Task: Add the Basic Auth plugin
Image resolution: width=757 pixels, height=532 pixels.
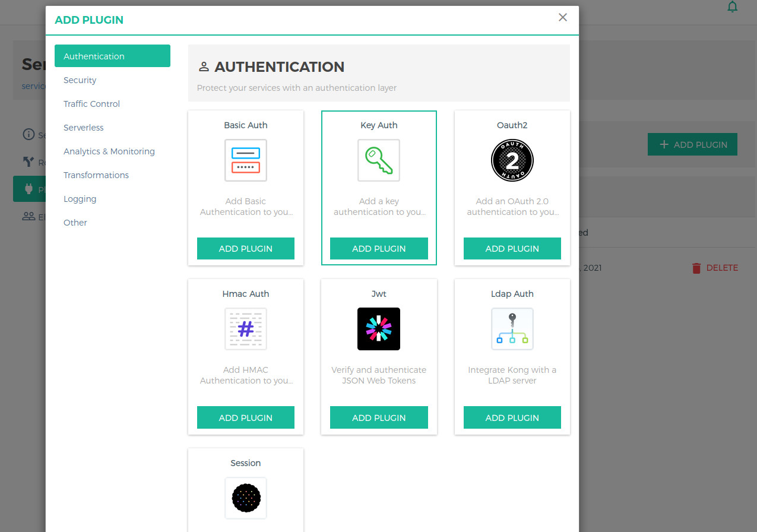Action: coord(246,248)
